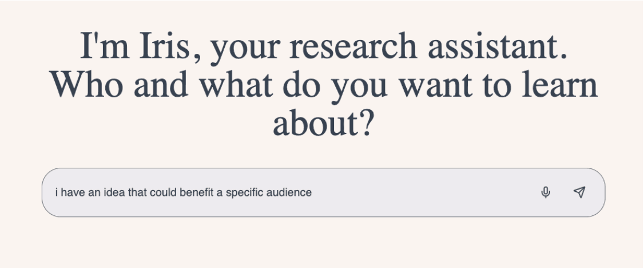Place cursor after the word "audience"
The height and width of the screenshot is (268, 644).
[312, 192]
